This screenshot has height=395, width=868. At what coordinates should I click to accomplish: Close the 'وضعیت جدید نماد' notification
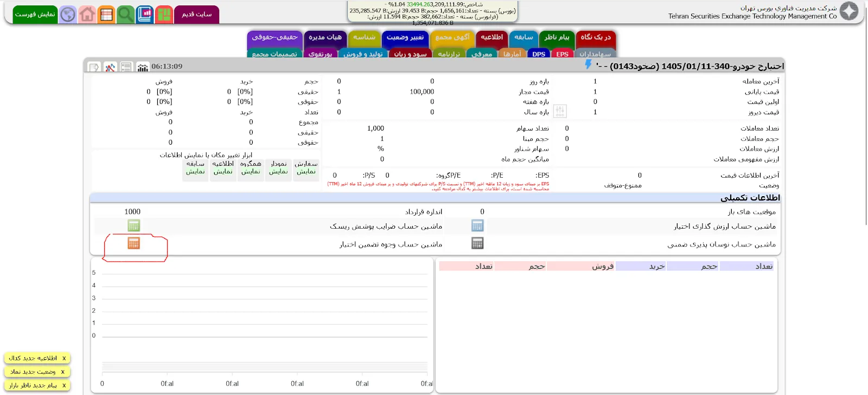63,372
